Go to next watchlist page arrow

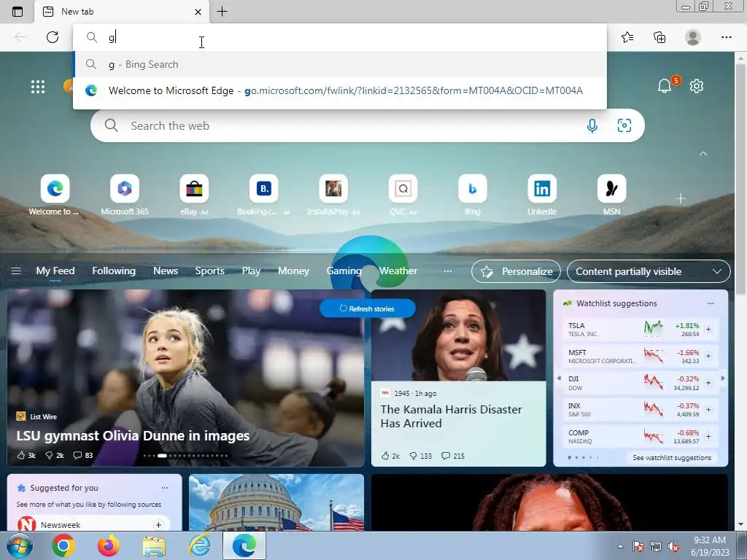click(x=723, y=378)
